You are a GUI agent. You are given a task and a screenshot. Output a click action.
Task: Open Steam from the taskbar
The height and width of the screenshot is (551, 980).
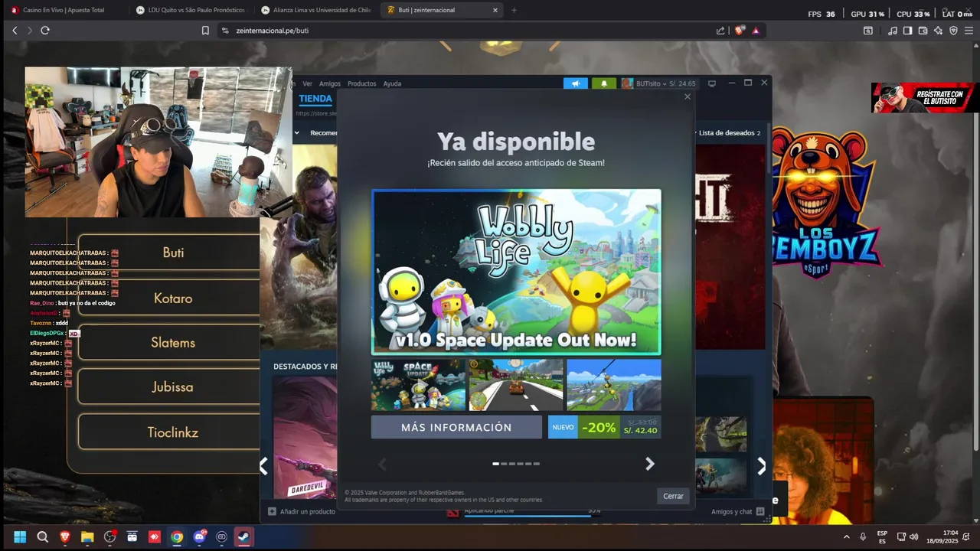243,537
